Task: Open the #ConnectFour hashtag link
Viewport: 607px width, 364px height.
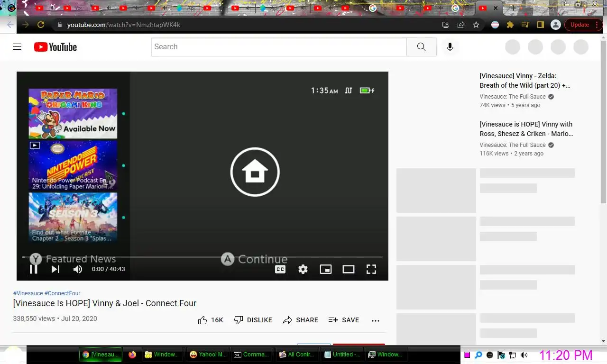Action: (x=63, y=293)
